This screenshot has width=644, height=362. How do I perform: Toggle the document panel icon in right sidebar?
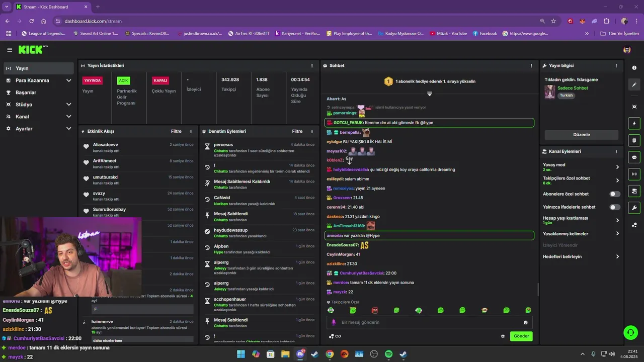pos(634,141)
